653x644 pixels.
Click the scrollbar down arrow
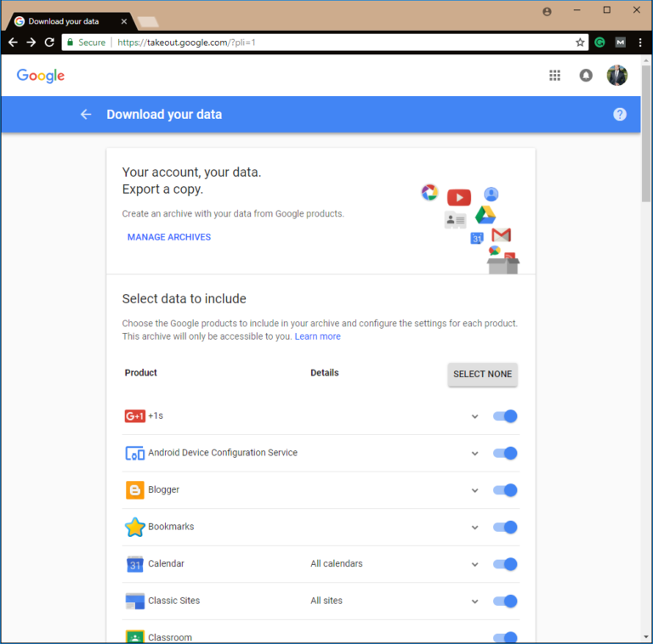click(x=646, y=637)
